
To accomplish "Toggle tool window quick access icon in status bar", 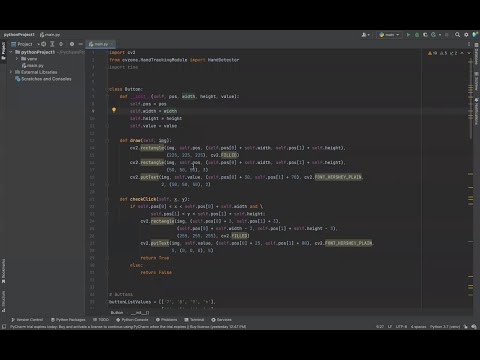I will (4, 327).
